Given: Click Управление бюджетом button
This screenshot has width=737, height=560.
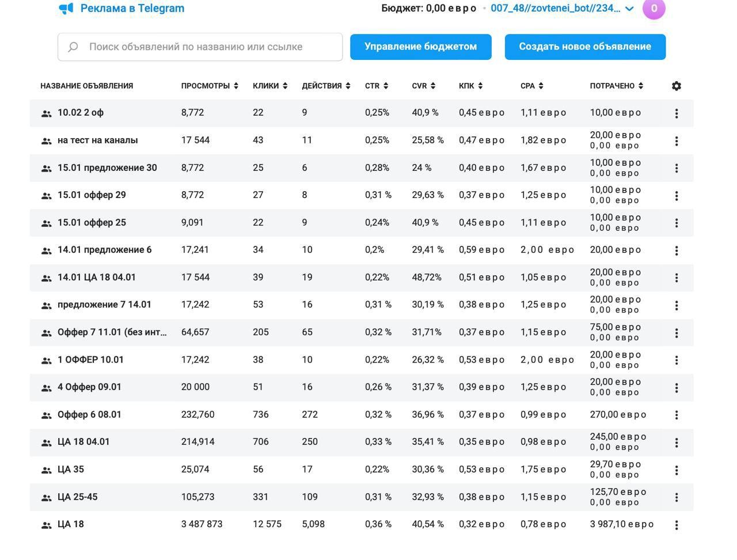Looking at the screenshot, I should (x=420, y=47).
